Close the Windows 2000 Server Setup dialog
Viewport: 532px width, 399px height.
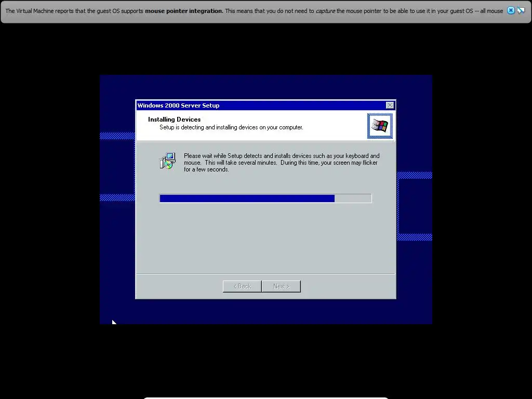pos(390,105)
